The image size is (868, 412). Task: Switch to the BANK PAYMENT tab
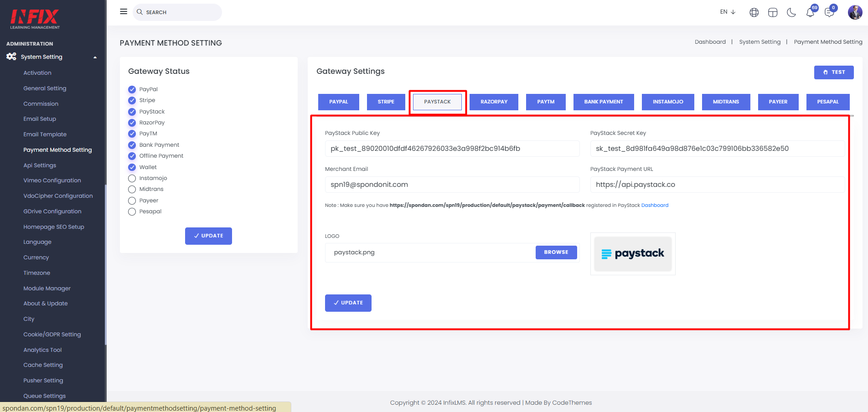click(x=604, y=102)
